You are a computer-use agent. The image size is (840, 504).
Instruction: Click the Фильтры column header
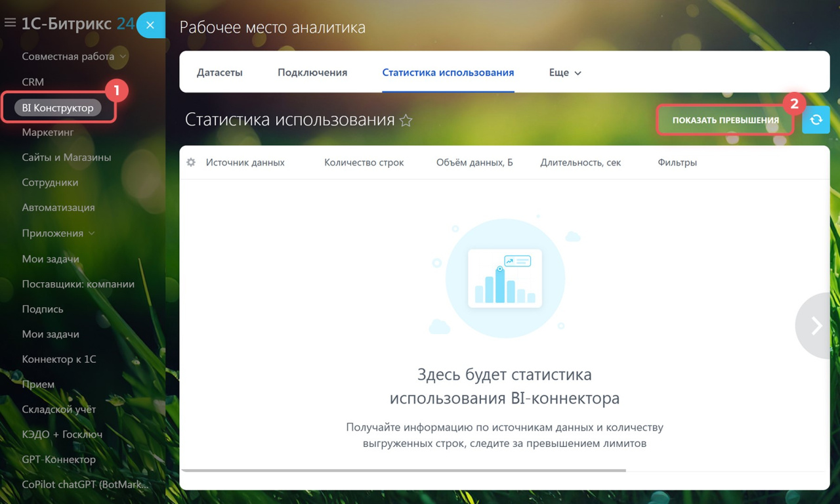click(677, 162)
